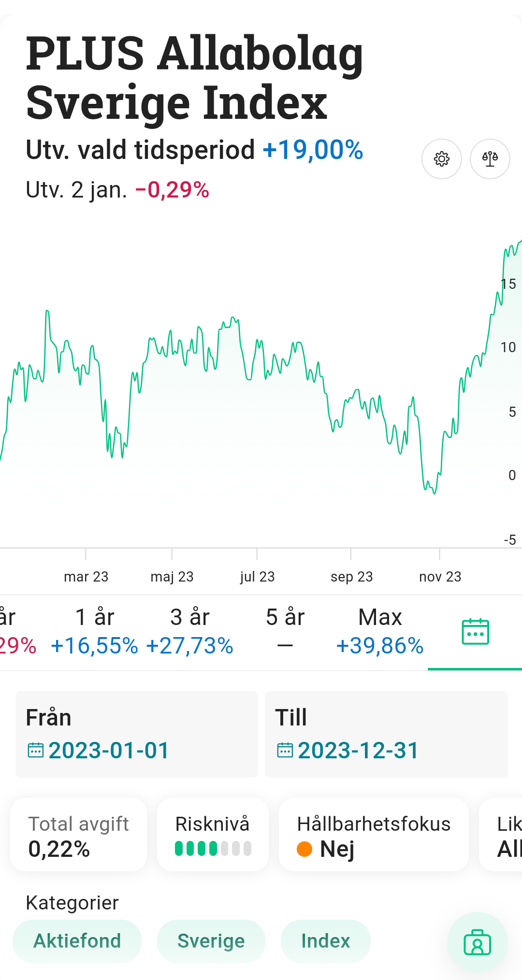Tap the Sverige category chip
This screenshot has width=522, height=980.
(x=211, y=941)
